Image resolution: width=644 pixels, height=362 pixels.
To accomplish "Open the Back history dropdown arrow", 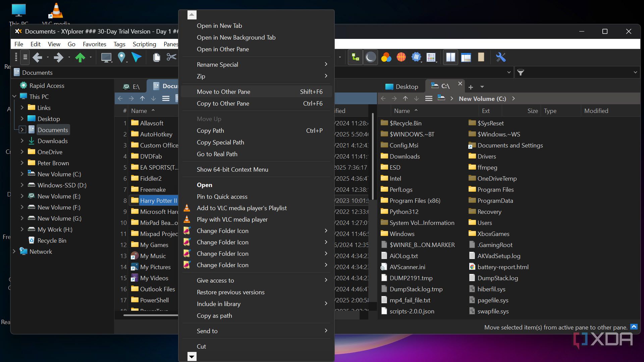I will click(x=48, y=57).
